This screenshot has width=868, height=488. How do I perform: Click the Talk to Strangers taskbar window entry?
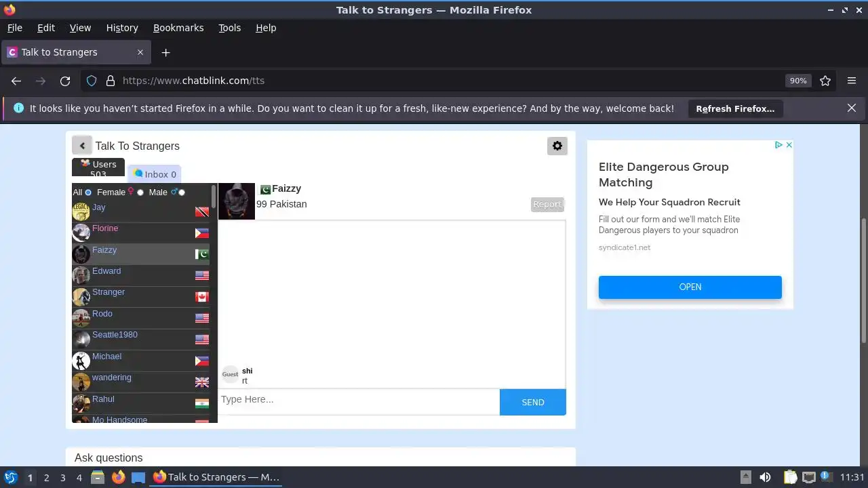click(216, 477)
